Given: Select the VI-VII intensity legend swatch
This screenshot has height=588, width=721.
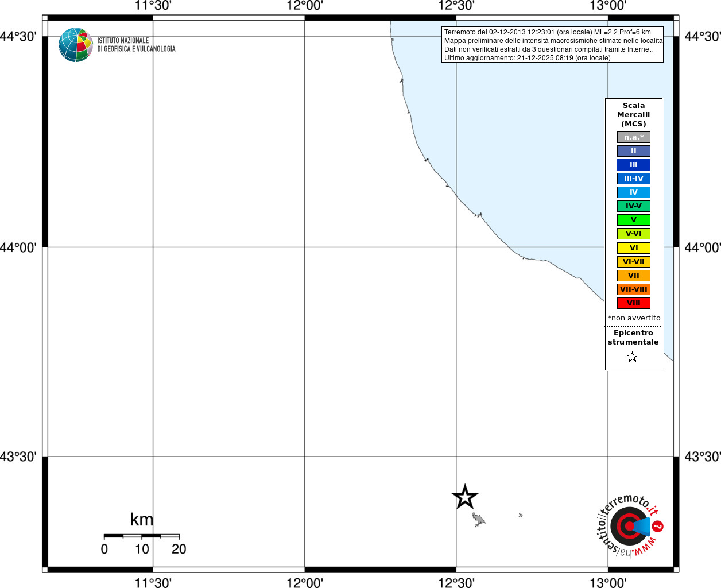Looking at the screenshot, I should pyautogui.click(x=634, y=262).
